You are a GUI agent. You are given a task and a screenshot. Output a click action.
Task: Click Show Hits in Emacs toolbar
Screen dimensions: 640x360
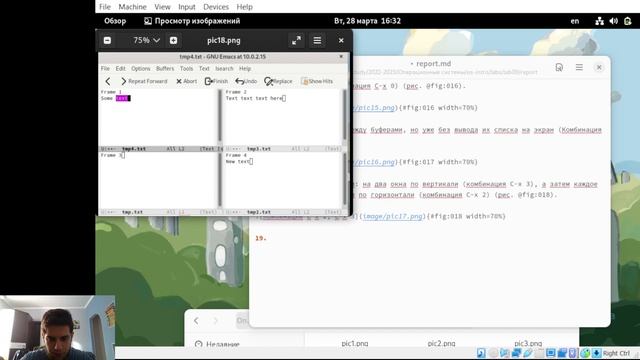[317, 81]
